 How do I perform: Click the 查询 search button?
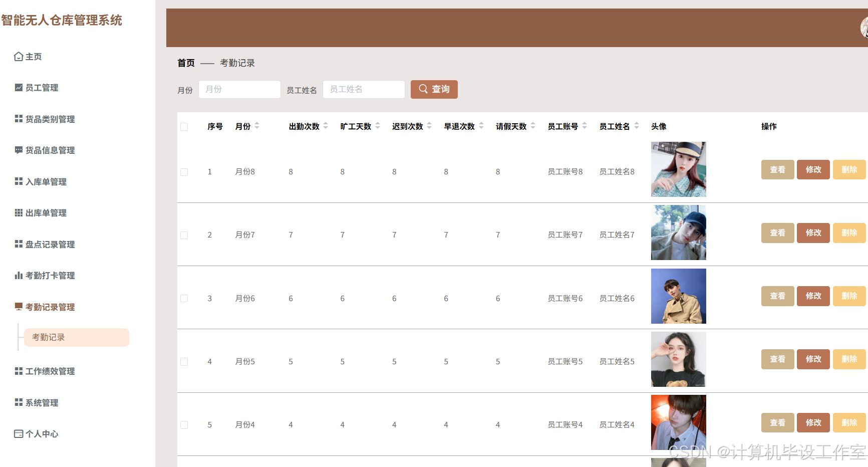[434, 89]
